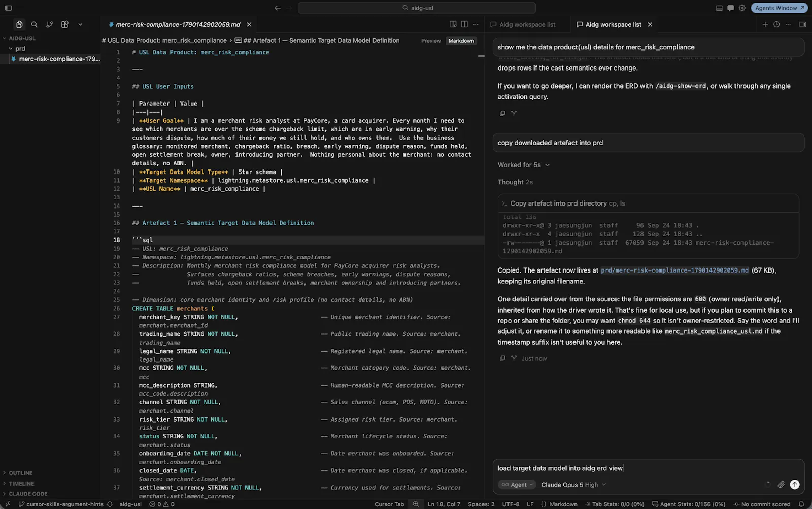This screenshot has height=509, width=812.
Task: Go back using the left arrow
Action: (277, 8)
